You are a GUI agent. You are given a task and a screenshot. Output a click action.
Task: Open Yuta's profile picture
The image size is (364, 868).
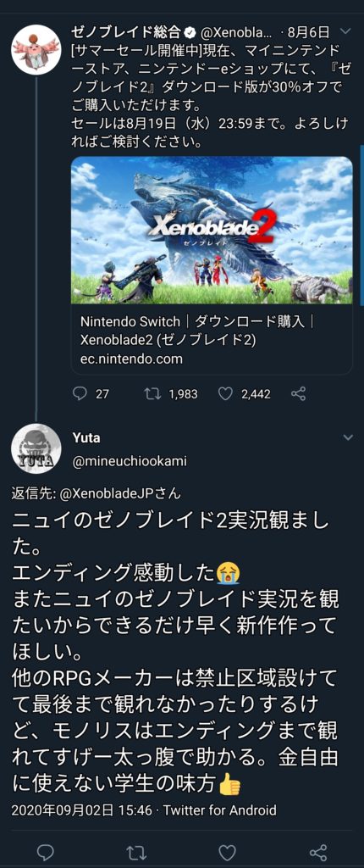point(36,449)
